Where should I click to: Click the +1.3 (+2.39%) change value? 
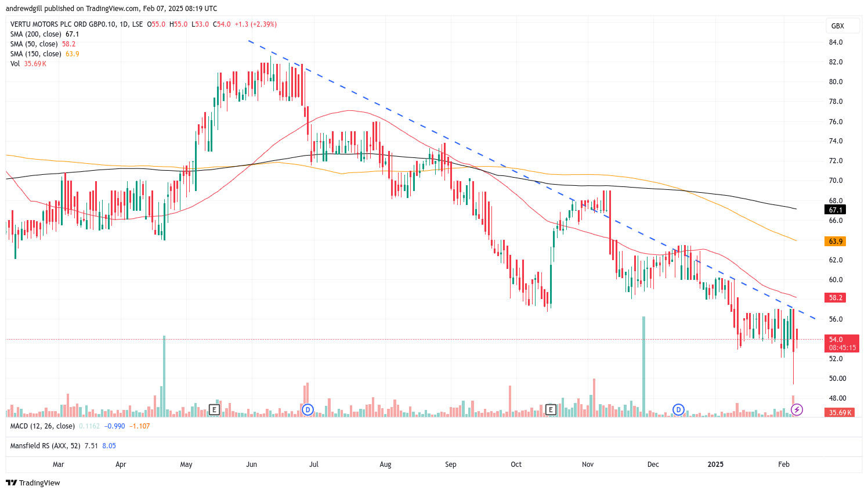(x=256, y=24)
